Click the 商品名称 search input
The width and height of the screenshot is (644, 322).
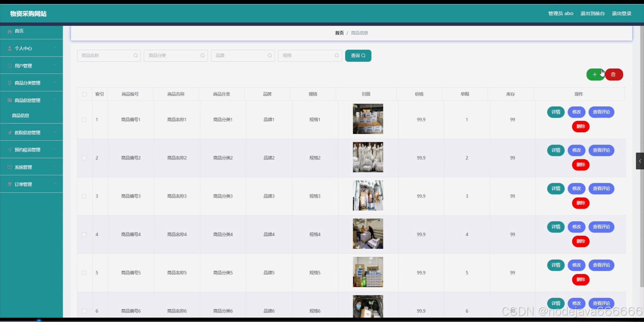click(109, 56)
